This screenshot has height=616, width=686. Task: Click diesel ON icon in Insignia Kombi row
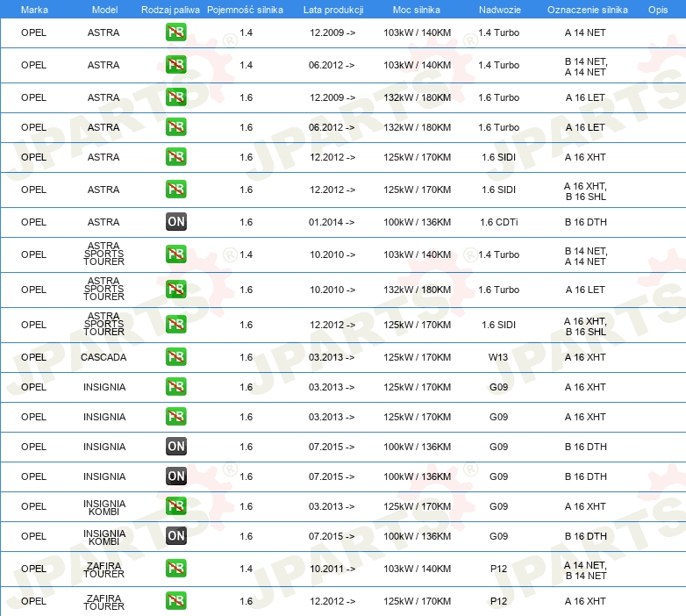pyautogui.click(x=175, y=536)
